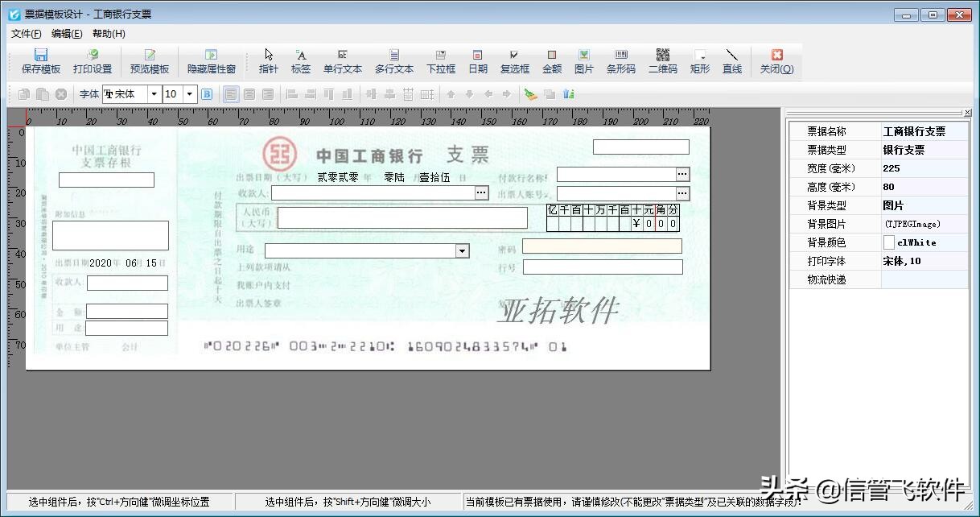Screen dimensions: 980x517
Task: Toggle left text alignment button
Action: tap(231, 94)
